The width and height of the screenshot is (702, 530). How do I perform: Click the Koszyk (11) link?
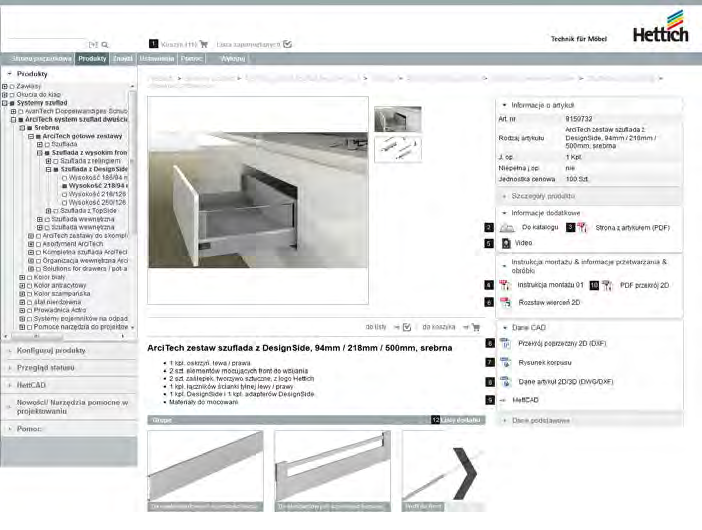(x=179, y=44)
